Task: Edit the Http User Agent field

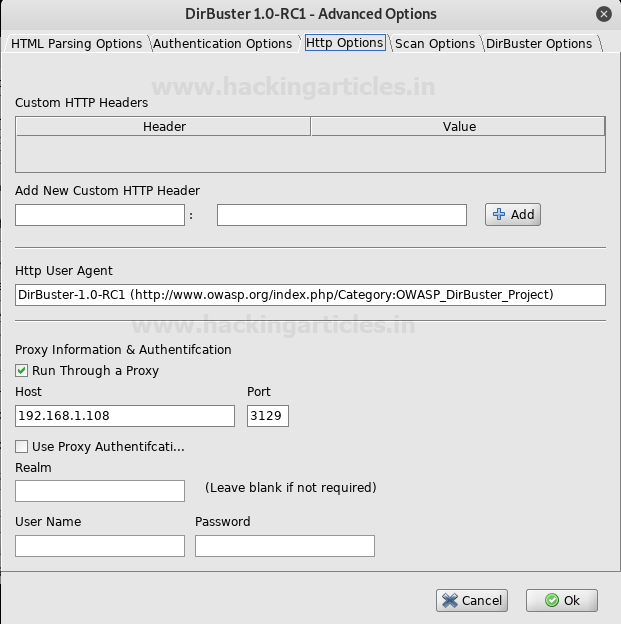Action: (310, 295)
